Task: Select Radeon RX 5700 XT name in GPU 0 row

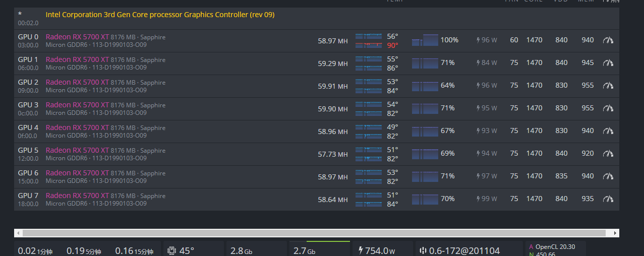Action: (x=77, y=37)
